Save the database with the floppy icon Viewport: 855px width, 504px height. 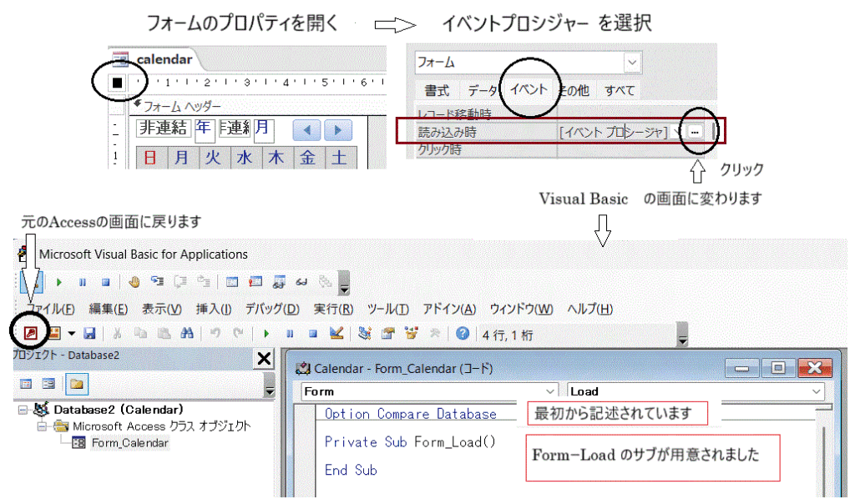coord(90,333)
